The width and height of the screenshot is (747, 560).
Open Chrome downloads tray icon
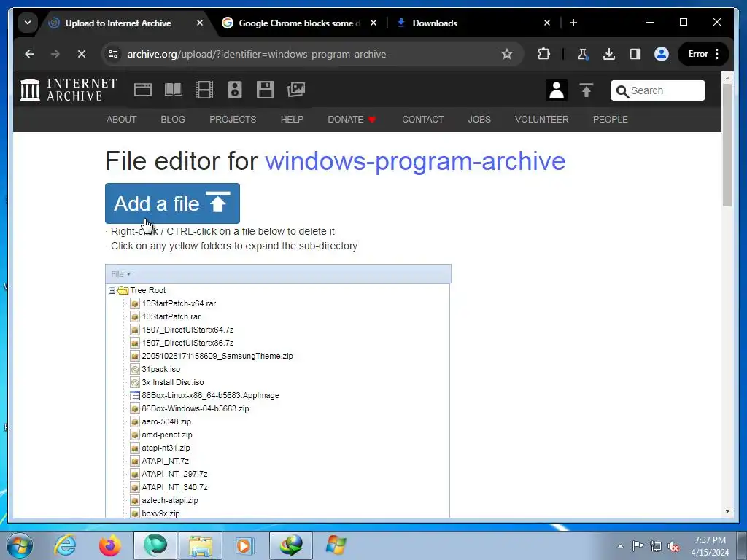tap(609, 54)
